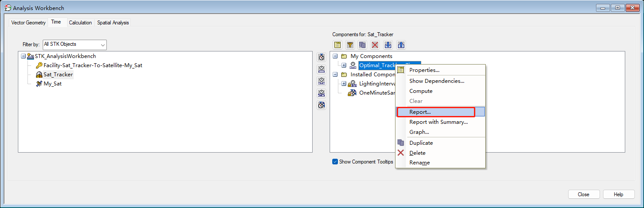
Task: Select Graph... in the context menu
Action: [x=419, y=132]
